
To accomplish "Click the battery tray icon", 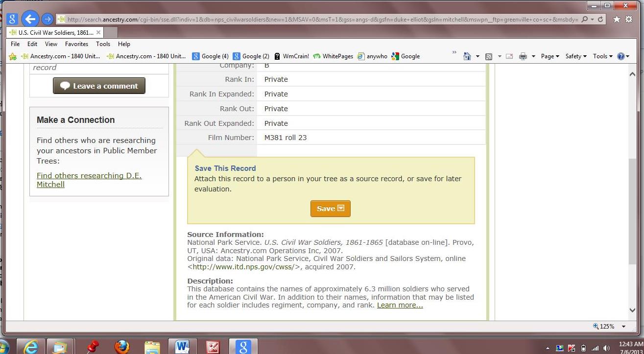I will (583, 348).
